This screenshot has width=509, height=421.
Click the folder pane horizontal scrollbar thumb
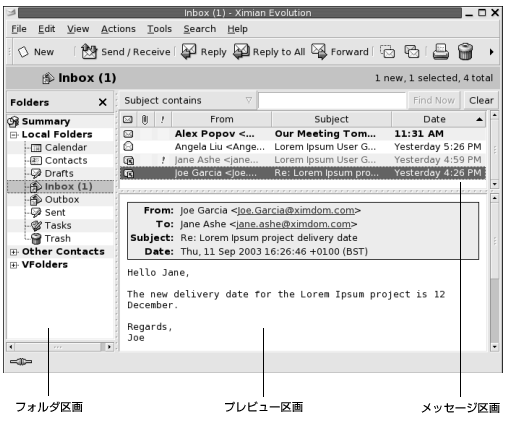click(58, 347)
